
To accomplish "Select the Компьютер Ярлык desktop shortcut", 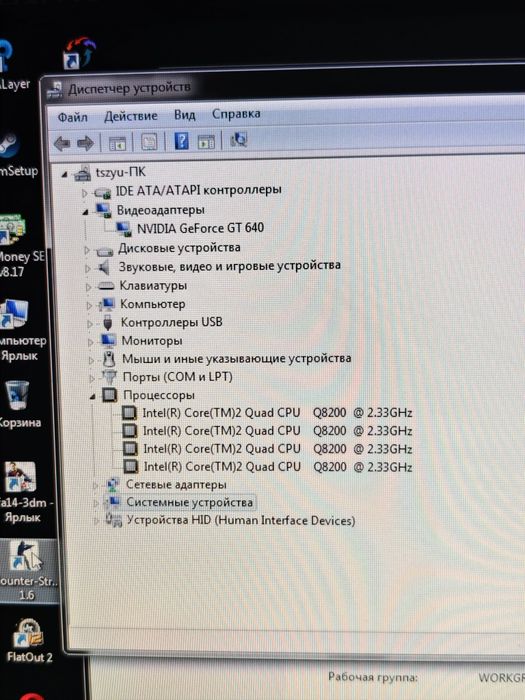I will coord(21,330).
